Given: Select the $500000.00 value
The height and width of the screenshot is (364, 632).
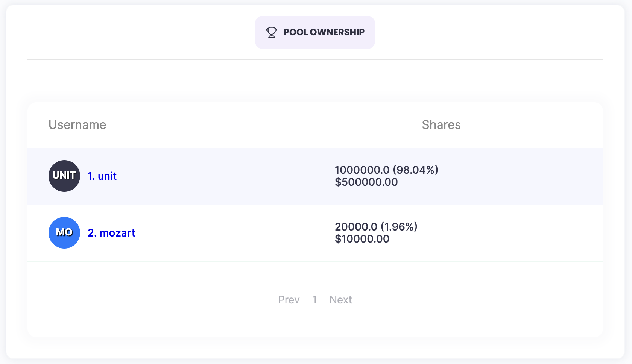Looking at the screenshot, I should click(x=366, y=182).
